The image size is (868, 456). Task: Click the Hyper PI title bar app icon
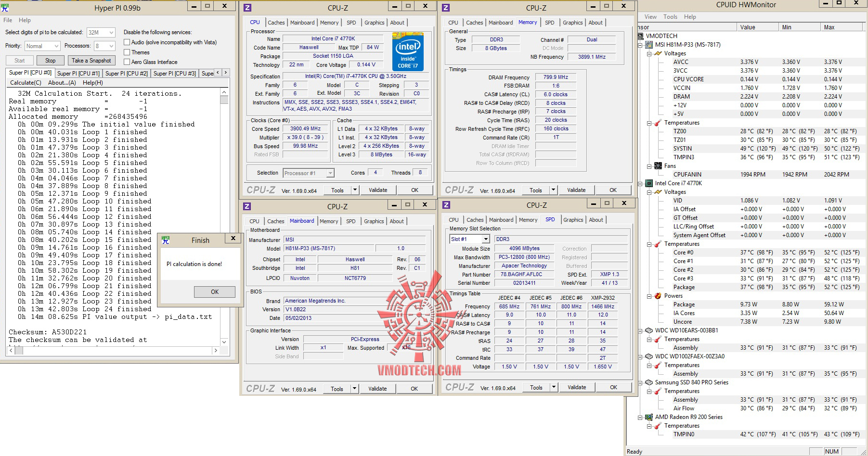[5, 7]
